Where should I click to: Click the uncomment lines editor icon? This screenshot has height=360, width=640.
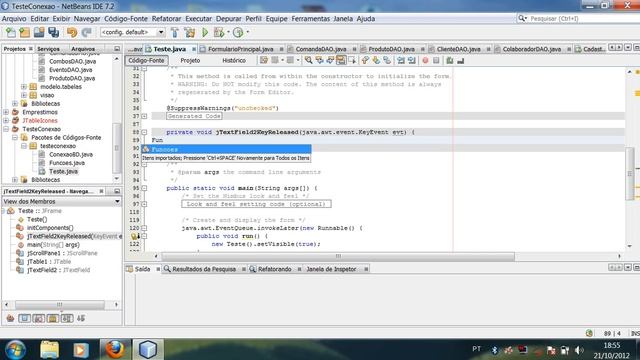pos(460,60)
